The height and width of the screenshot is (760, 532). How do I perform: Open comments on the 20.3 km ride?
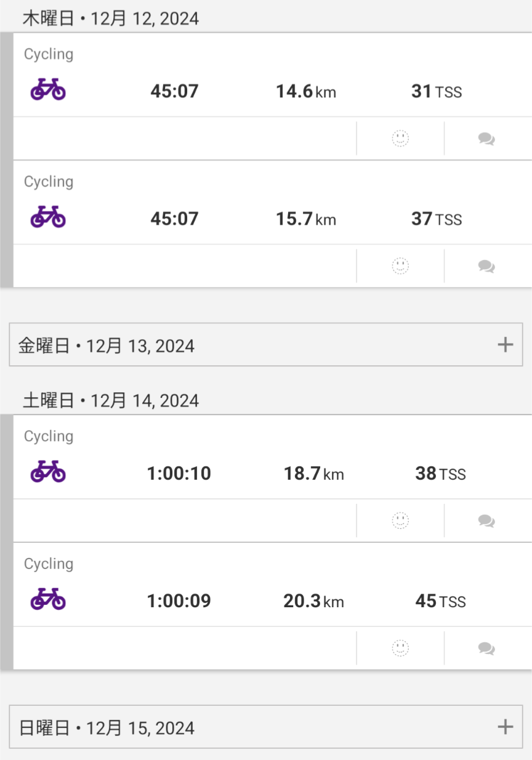coord(486,649)
